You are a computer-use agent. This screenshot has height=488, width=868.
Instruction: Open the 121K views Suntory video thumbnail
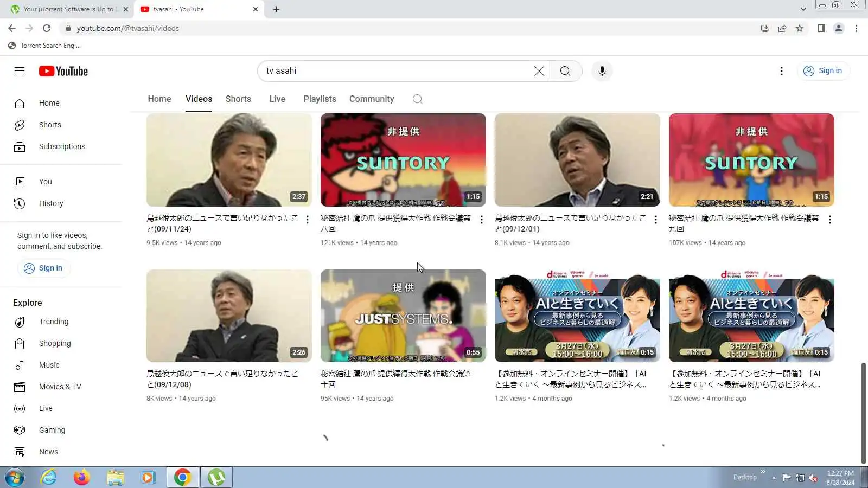403,160
